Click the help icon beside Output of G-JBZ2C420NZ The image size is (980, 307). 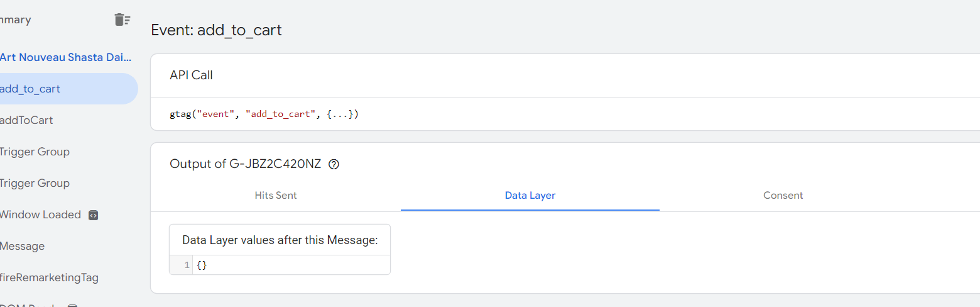(x=334, y=164)
